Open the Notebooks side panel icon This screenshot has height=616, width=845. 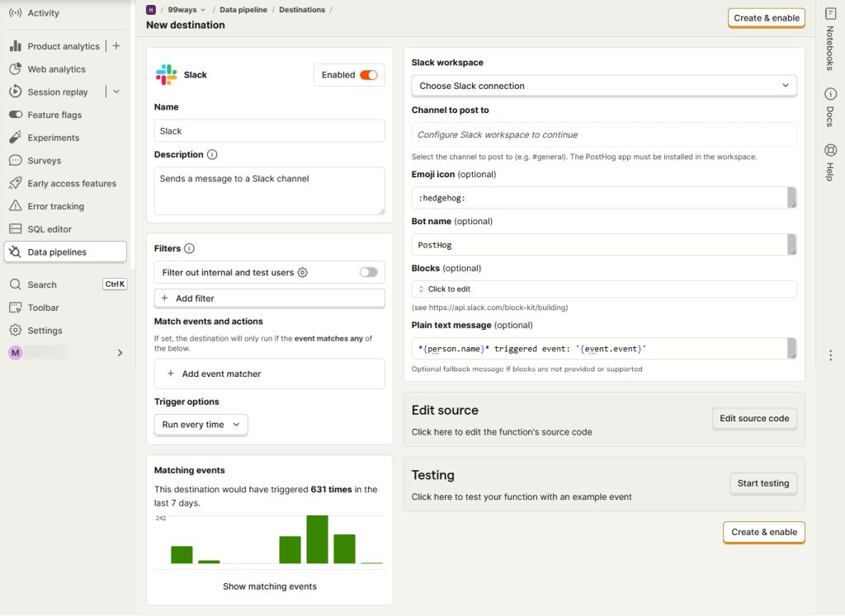[830, 14]
